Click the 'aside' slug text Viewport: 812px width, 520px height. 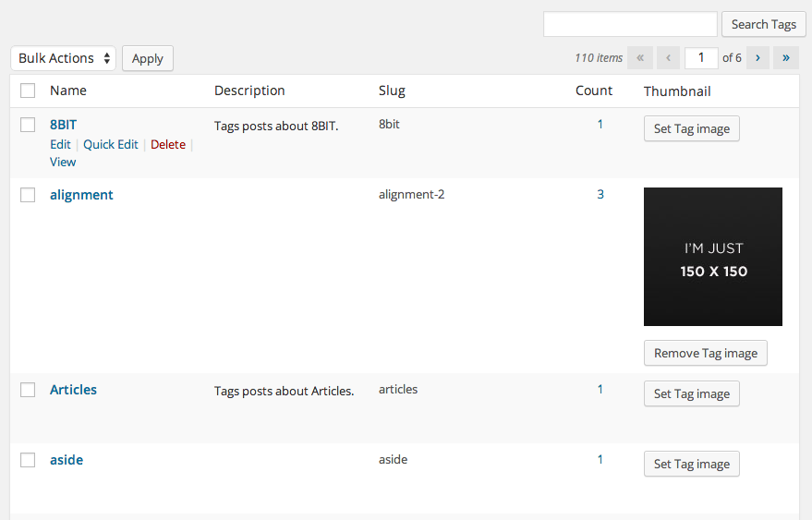click(x=393, y=460)
